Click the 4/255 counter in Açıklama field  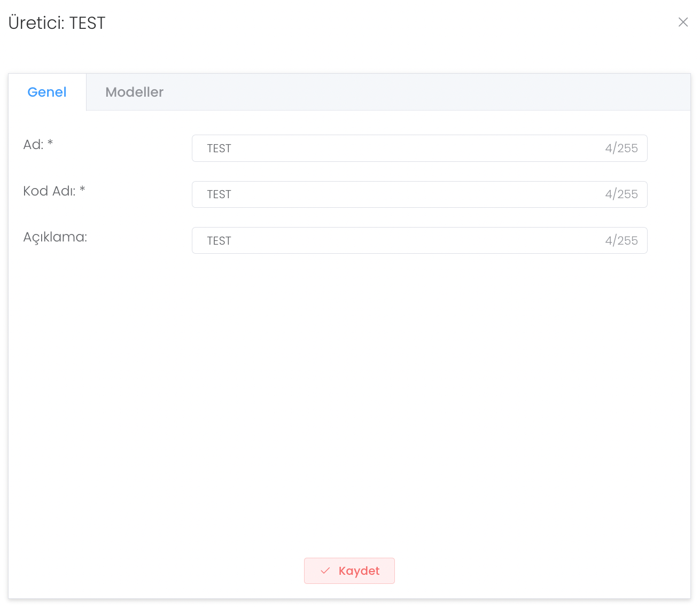(621, 241)
